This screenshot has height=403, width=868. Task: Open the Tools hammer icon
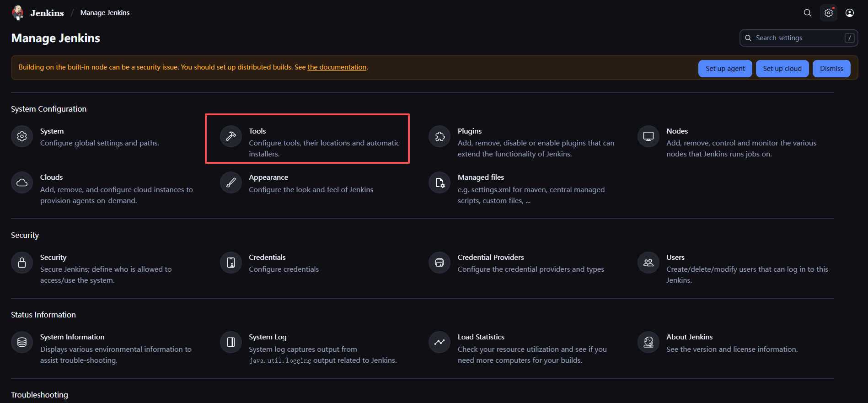point(231,136)
